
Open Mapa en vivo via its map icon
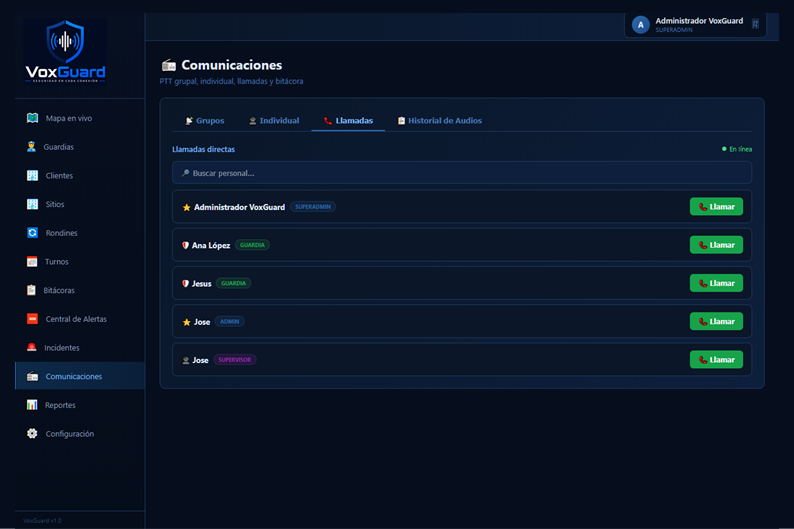[x=32, y=118]
